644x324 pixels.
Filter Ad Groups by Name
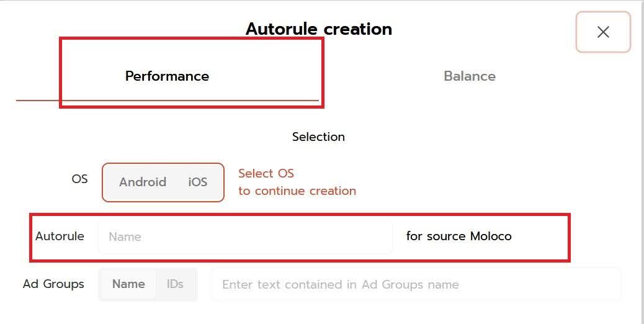(128, 284)
